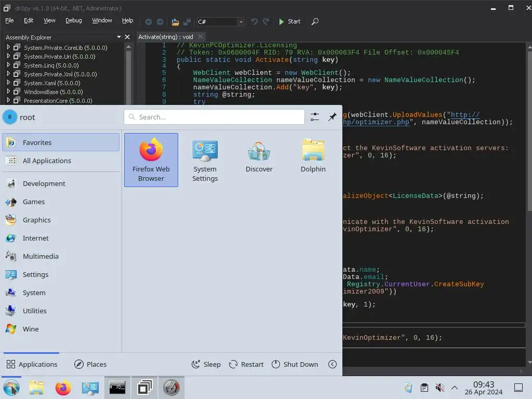Open Konsole terminal from taskbar
This screenshot has width=532, height=399.
[x=117, y=388]
